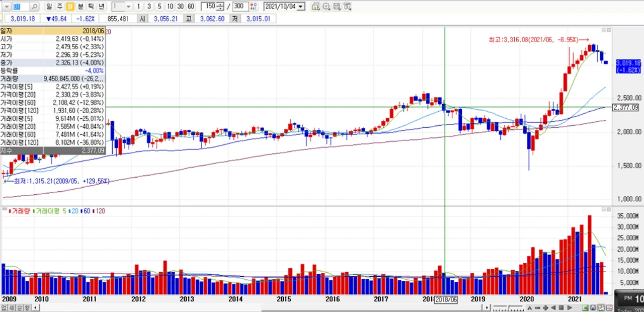Choose the 10 interval button
Screen dimensions: 644x312
(170, 7)
